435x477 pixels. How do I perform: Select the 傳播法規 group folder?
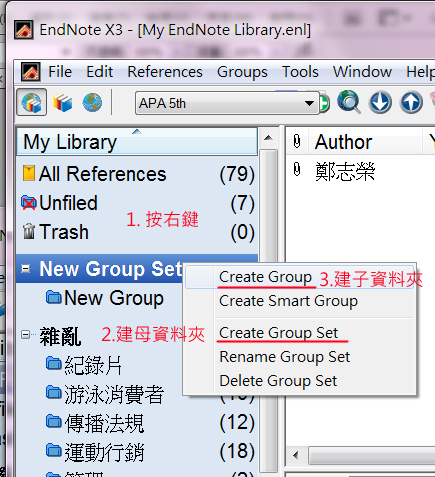click(95, 423)
